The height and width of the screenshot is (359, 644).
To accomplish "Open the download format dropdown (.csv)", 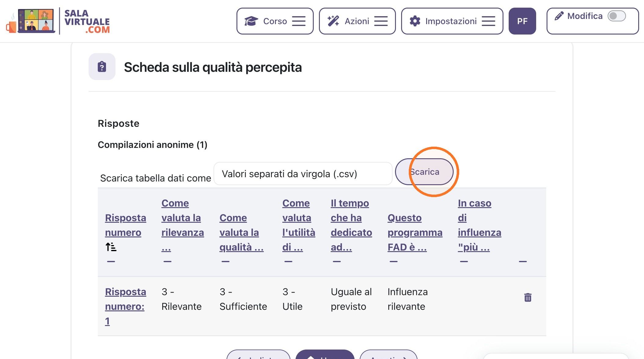I will 303,174.
